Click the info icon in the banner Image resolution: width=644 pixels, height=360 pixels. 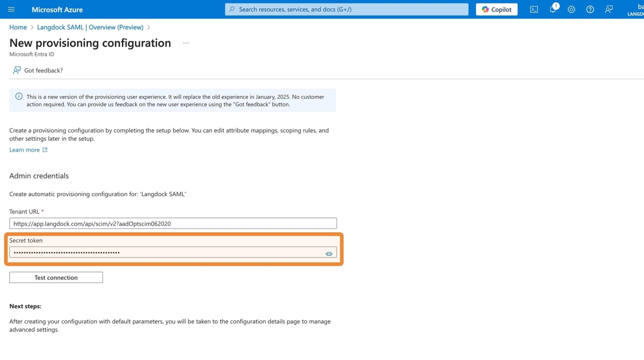[19, 97]
